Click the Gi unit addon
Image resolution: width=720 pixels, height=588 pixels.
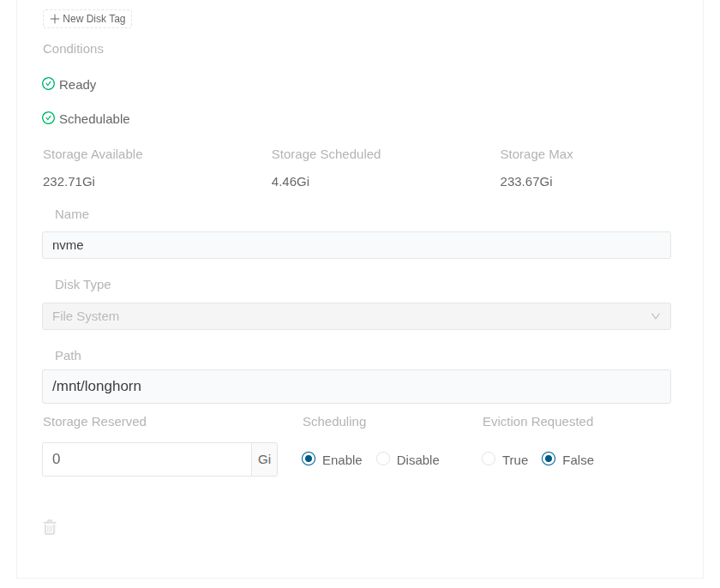pos(265,459)
